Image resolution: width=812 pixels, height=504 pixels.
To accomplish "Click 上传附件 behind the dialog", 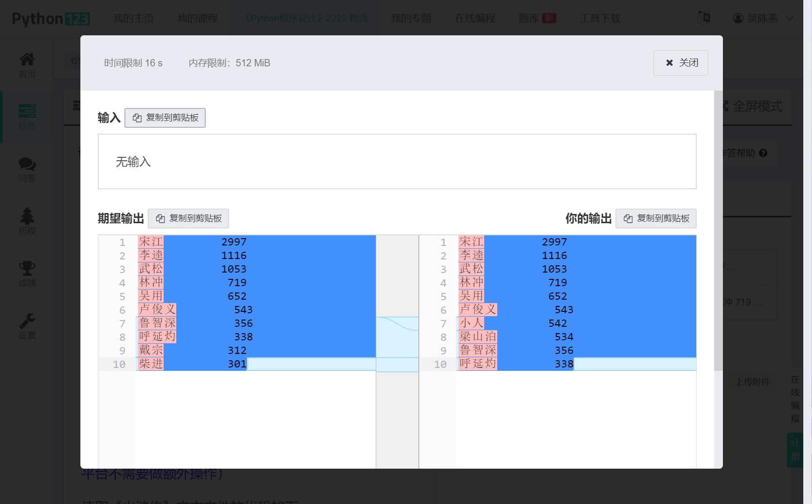I will (x=752, y=382).
